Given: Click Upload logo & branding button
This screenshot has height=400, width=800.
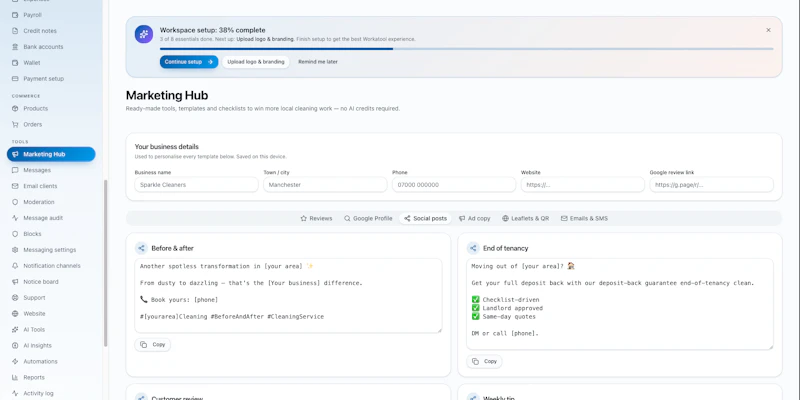Looking at the screenshot, I should click(x=256, y=62).
